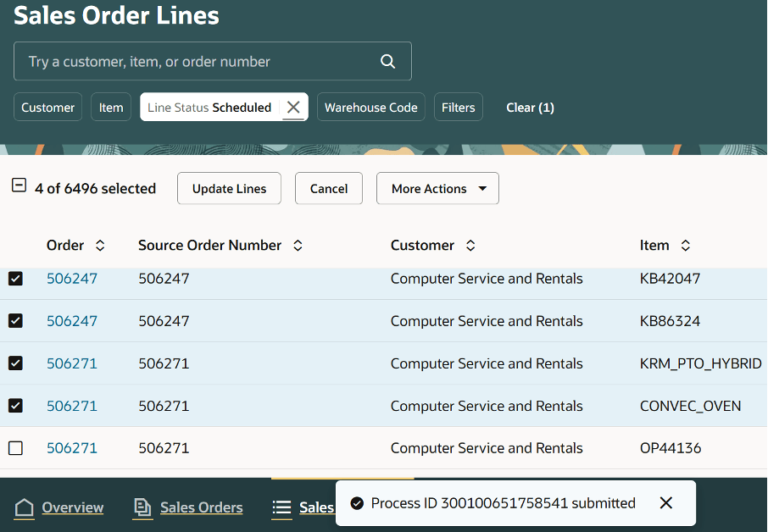
Task: Open the Overview home tab
Action: click(x=59, y=507)
